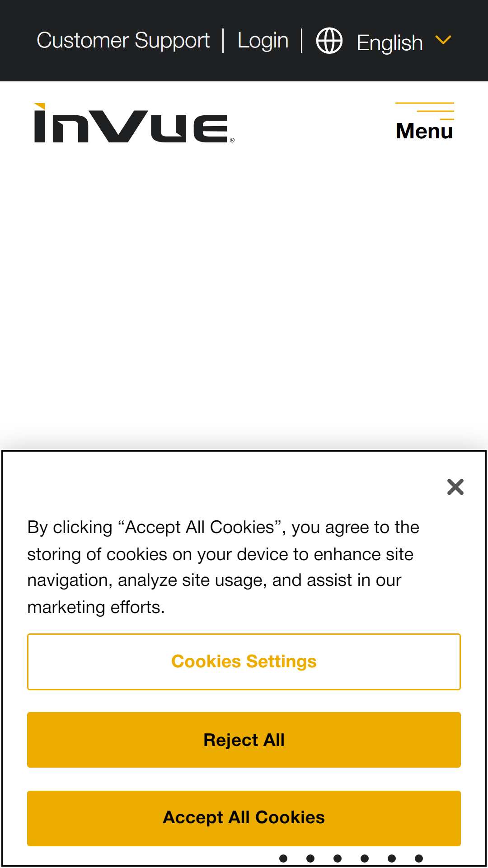This screenshot has height=868, width=488.
Task: Select the fourth carousel dot
Action: 365,859
